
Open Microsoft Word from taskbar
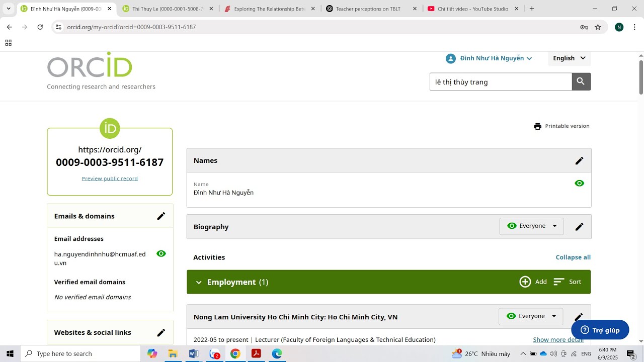(x=194, y=354)
